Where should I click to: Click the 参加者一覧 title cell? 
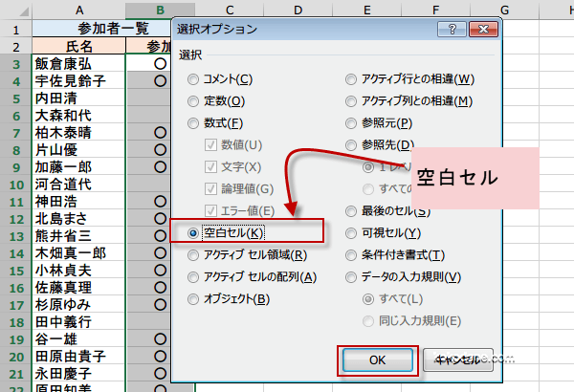(101, 28)
